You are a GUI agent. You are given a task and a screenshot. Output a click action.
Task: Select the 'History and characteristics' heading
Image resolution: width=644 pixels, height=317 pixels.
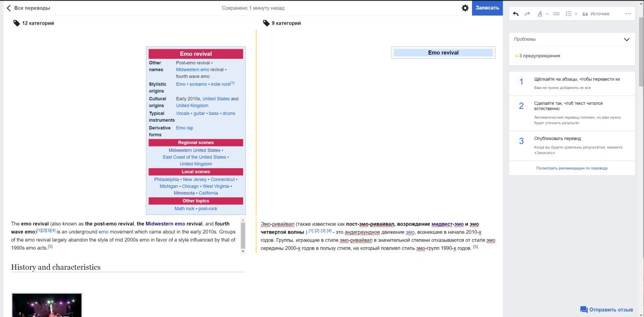56,267
